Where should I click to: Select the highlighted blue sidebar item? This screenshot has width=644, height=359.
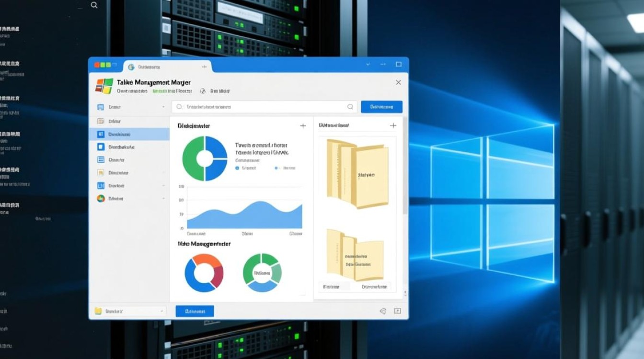(129, 135)
